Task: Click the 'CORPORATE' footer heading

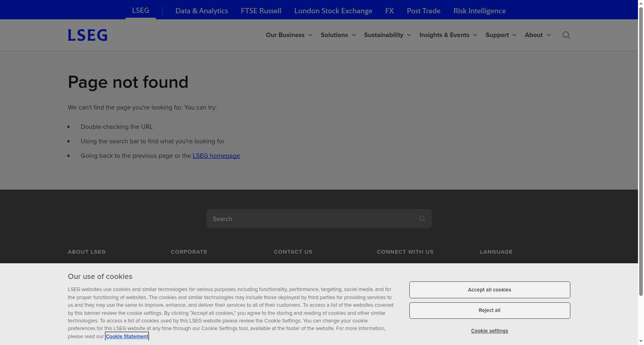Action: 189,252
